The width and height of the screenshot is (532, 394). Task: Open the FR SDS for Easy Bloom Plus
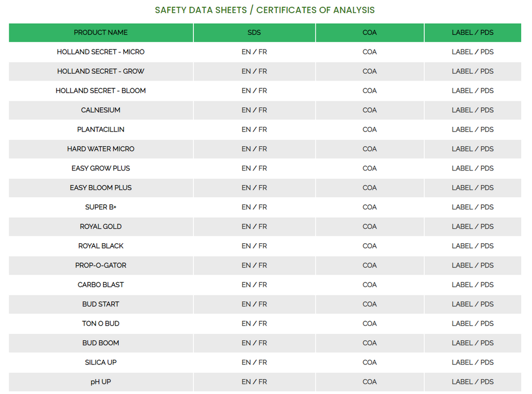click(263, 188)
